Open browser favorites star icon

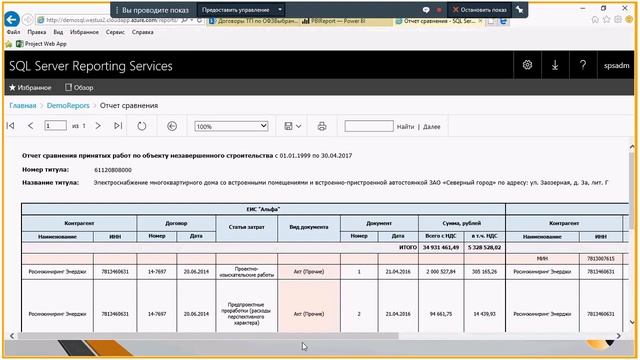pos(607,20)
